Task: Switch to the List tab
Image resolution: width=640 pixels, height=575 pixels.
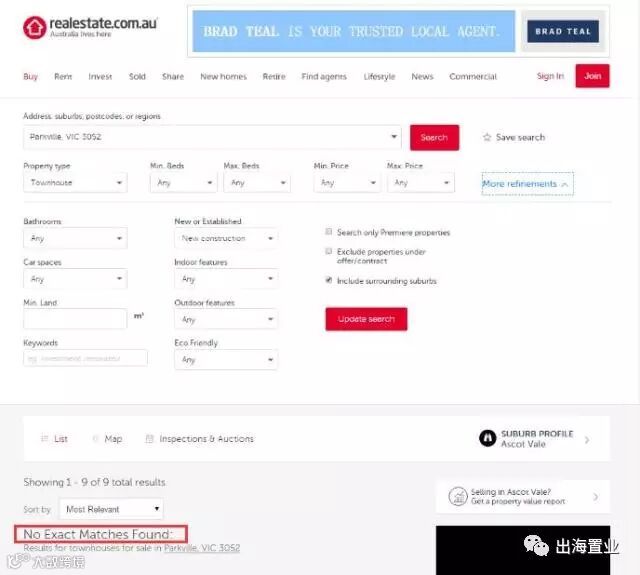Action: (x=60, y=439)
